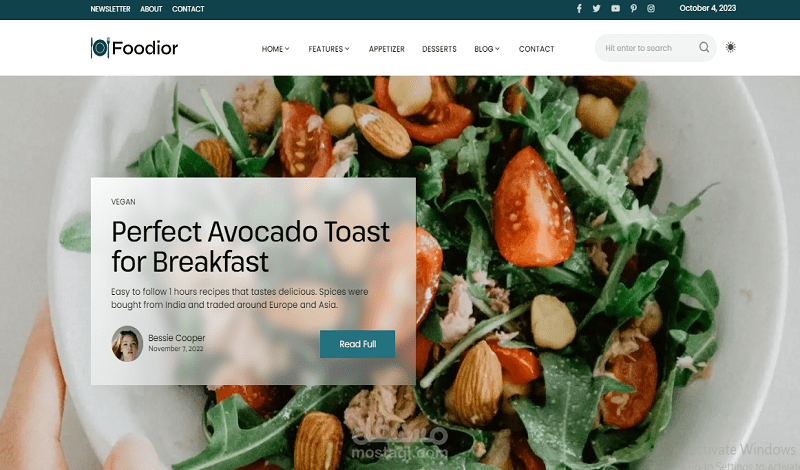Open the ABOUT top bar link

click(151, 9)
